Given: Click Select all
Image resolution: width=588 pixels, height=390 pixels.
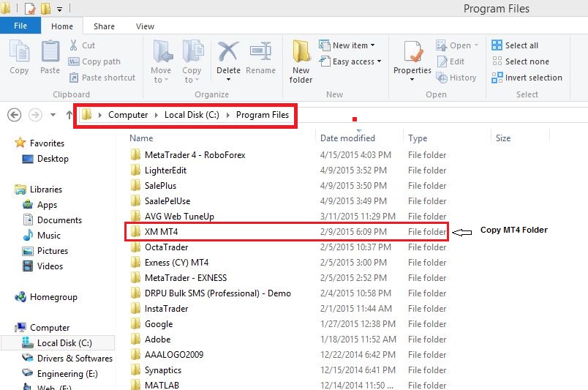Looking at the screenshot, I should point(515,45).
